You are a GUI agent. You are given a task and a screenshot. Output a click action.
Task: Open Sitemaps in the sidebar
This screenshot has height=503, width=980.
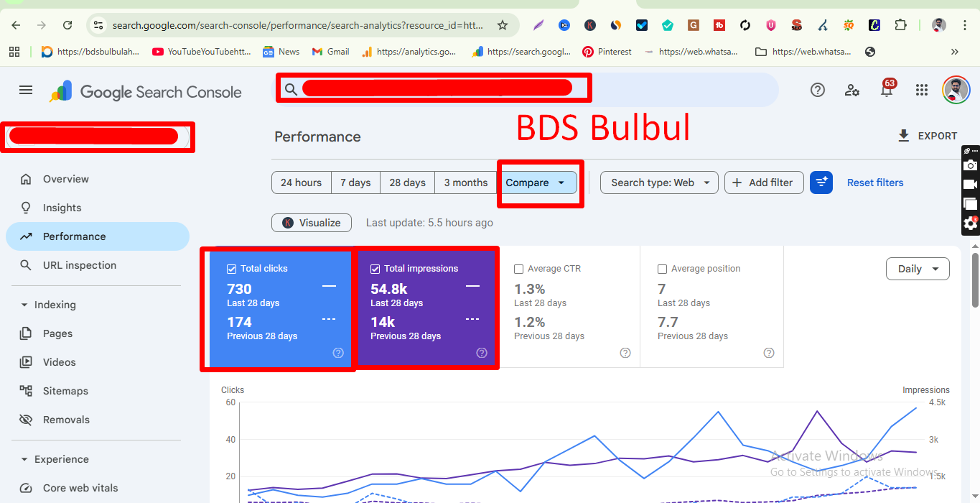pos(98,391)
